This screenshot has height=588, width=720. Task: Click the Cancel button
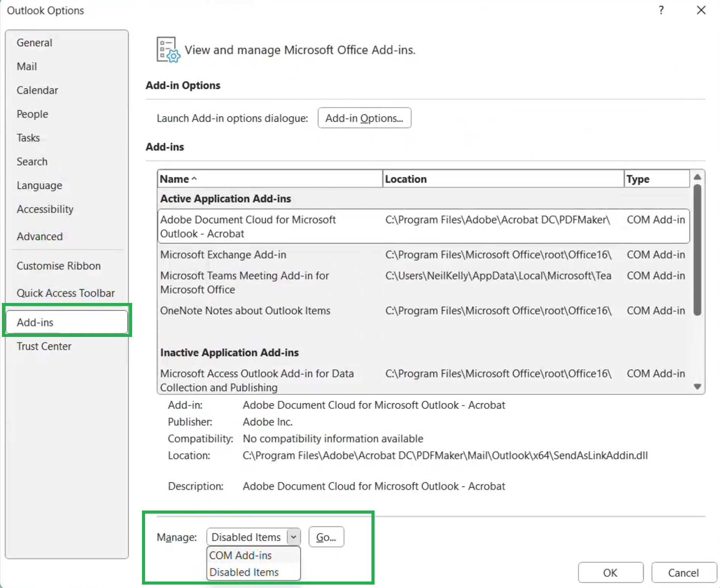tap(683, 572)
